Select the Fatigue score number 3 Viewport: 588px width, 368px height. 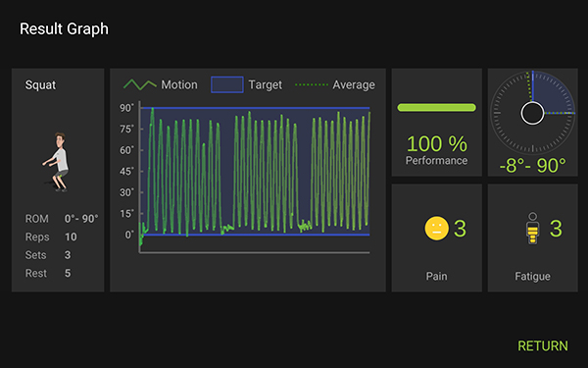(x=556, y=229)
